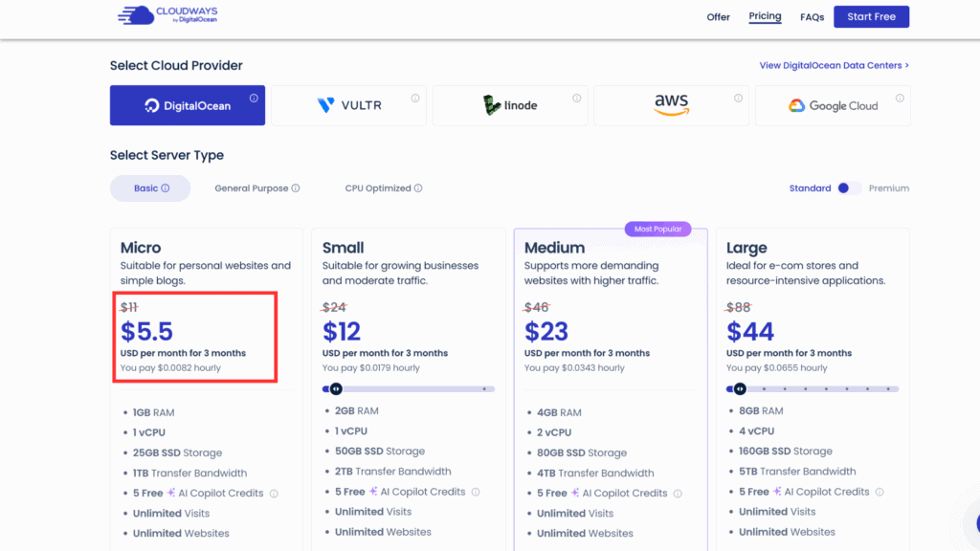Click info icon beside CPU Optimized
Viewport: 980px width, 551px height.
(x=418, y=188)
